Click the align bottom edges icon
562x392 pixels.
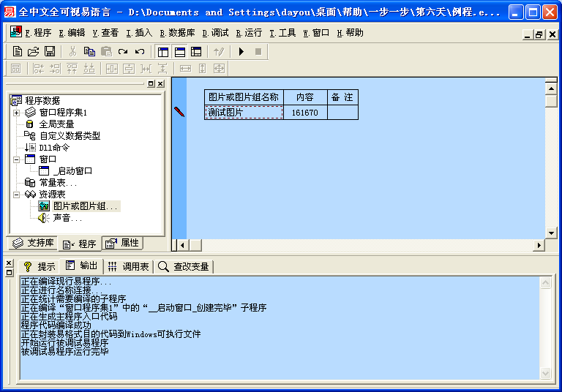(89, 69)
